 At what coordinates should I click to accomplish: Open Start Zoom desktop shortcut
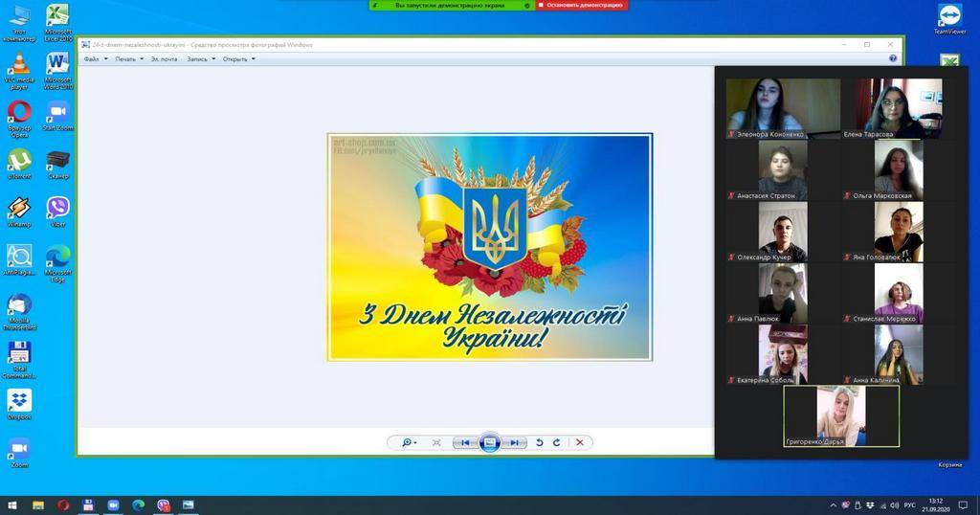58,117
